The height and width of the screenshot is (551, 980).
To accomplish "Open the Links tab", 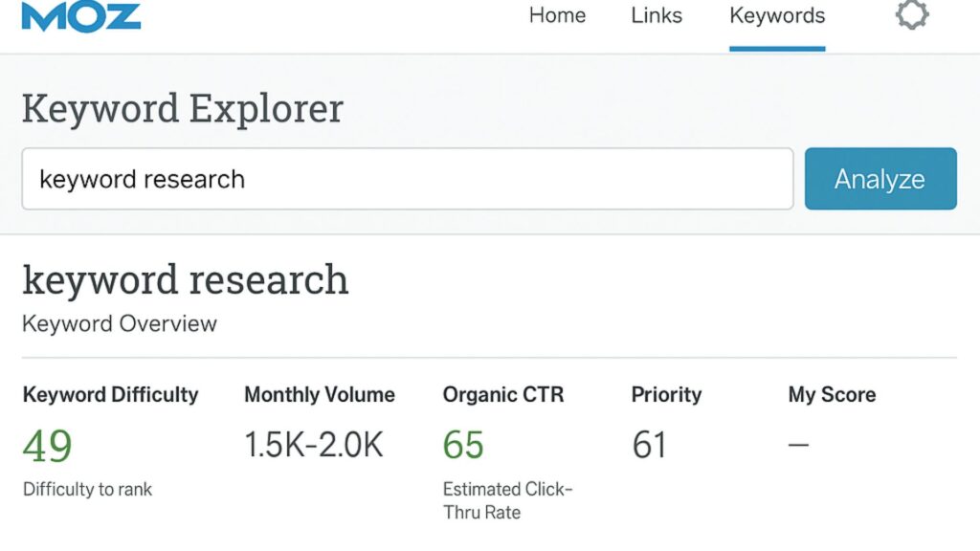I will [657, 15].
